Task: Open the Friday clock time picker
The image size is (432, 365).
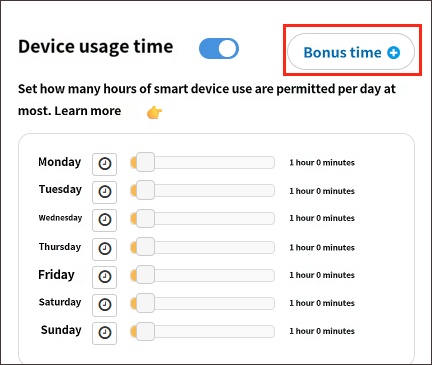Action: click(x=104, y=277)
